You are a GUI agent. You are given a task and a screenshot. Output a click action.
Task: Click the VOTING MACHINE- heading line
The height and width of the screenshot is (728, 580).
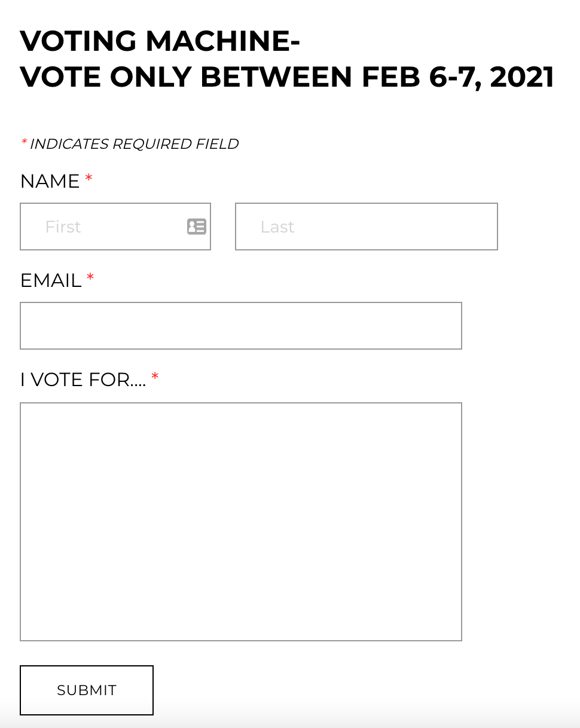pyautogui.click(x=160, y=42)
